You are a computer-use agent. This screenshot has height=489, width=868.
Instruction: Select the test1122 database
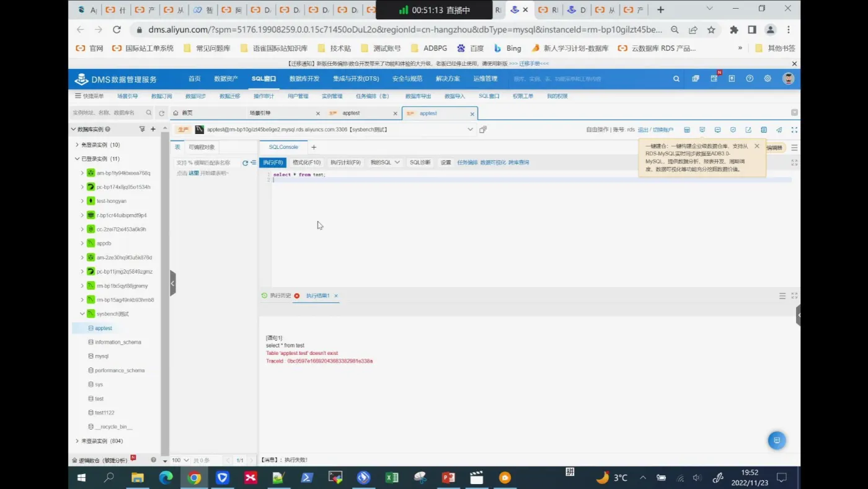(104, 413)
